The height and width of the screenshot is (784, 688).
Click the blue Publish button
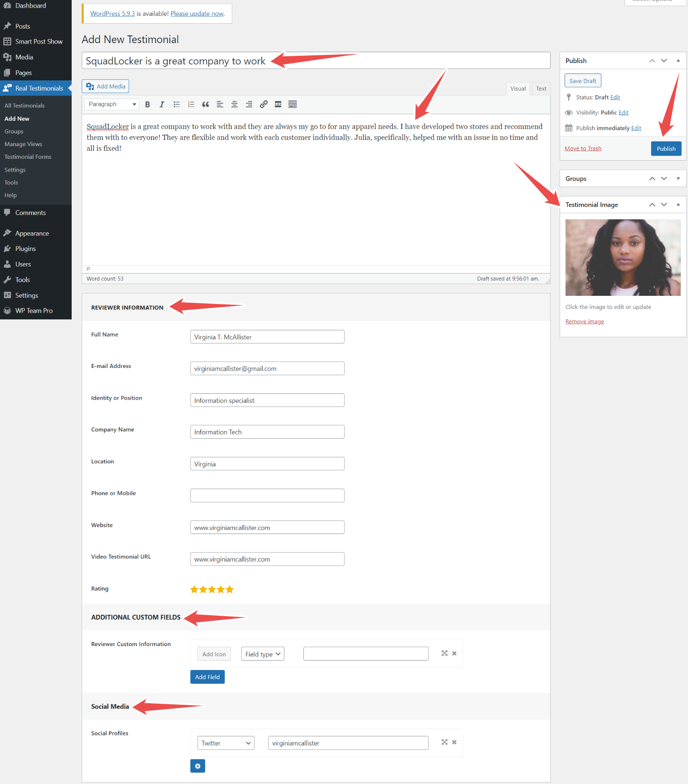tap(666, 149)
